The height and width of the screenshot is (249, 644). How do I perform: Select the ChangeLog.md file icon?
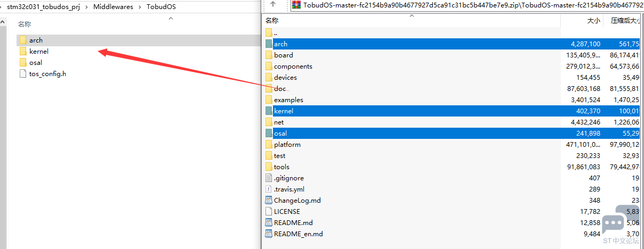269,200
